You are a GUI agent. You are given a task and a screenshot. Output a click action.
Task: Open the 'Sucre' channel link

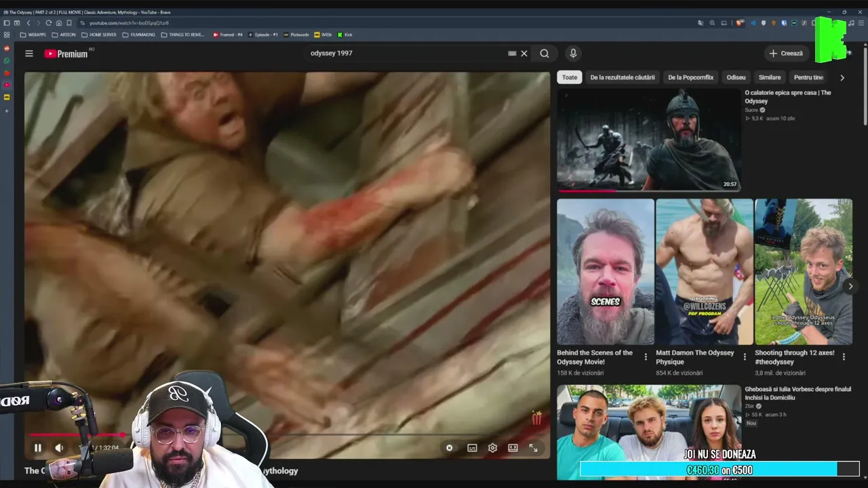coord(751,110)
